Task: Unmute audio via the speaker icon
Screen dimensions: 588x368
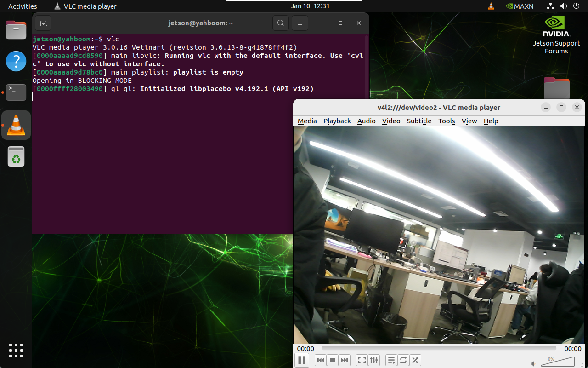Action: coord(534,363)
